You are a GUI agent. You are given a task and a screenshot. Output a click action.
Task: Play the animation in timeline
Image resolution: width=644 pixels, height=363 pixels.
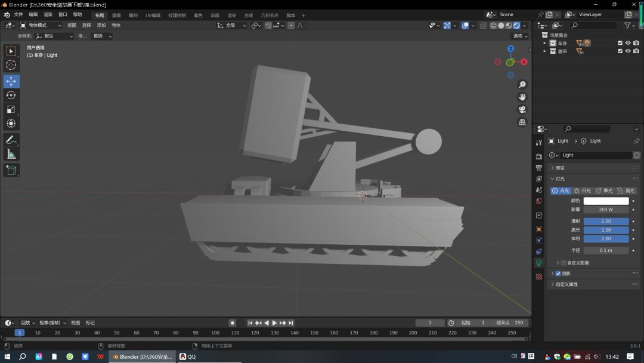pyautogui.click(x=274, y=323)
